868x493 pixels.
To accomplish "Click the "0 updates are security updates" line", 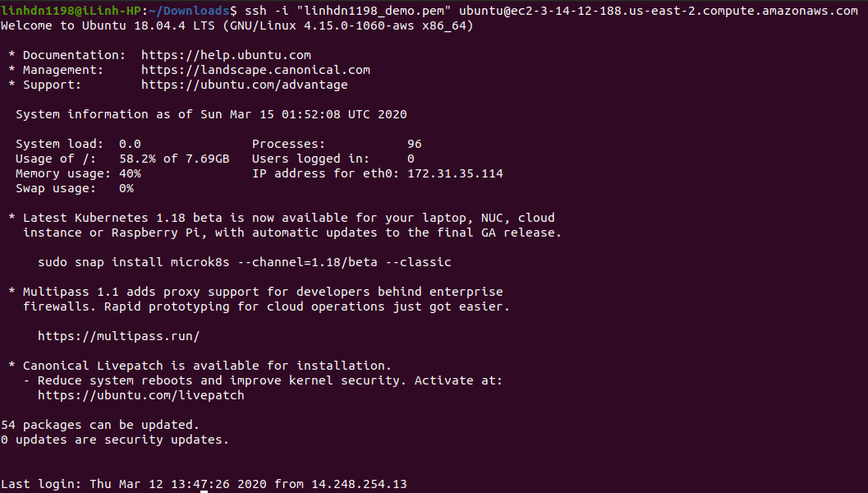I will click(x=115, y=440).
